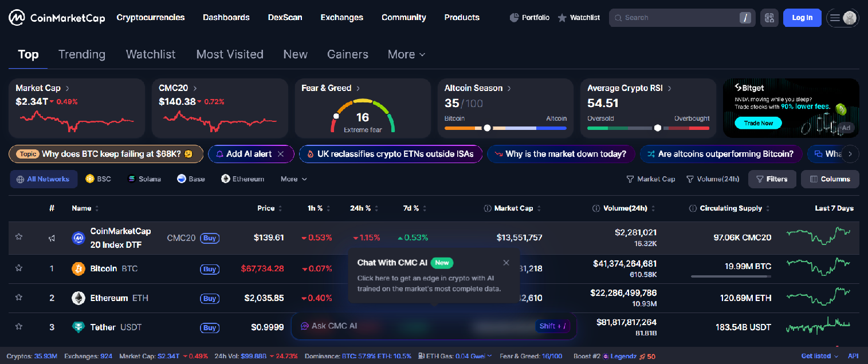Sort table by Price column
Viewport: 868px width, 364px height.
269,208
